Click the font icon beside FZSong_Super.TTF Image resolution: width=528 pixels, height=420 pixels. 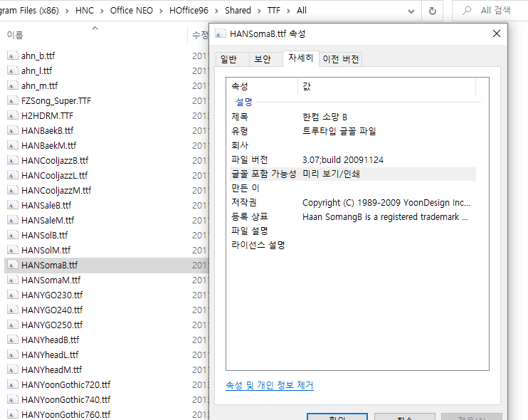click(x=13, y=100)
